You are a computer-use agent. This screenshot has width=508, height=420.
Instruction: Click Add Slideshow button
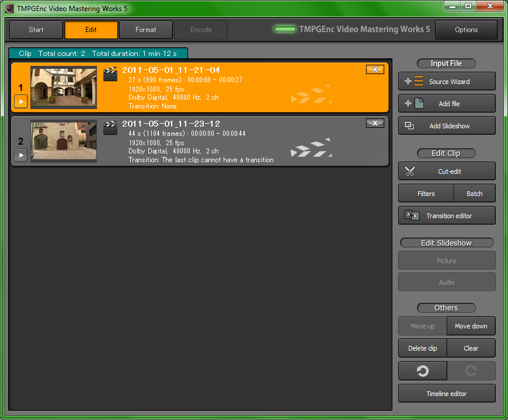click(447, 126)
